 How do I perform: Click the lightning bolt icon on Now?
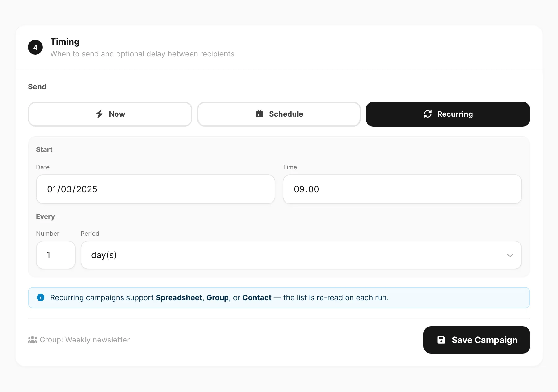coord(100,114)
